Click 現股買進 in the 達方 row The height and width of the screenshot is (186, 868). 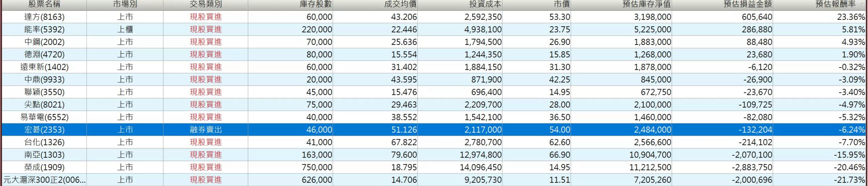click(206, 17)
